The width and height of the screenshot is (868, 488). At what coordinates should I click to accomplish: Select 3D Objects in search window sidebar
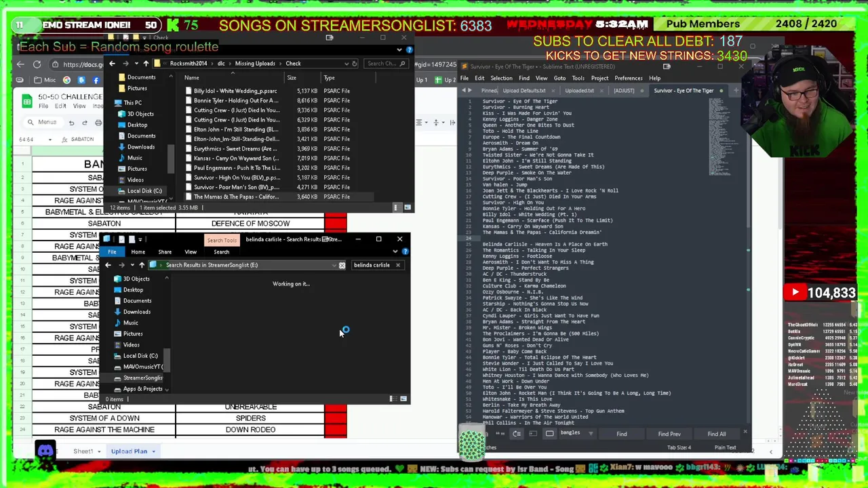point(136,279)
